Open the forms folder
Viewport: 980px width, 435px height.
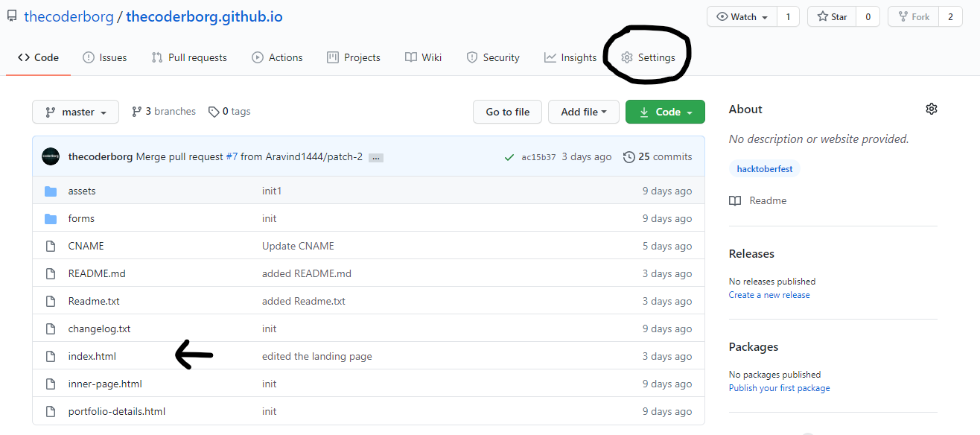coord(81,218)
